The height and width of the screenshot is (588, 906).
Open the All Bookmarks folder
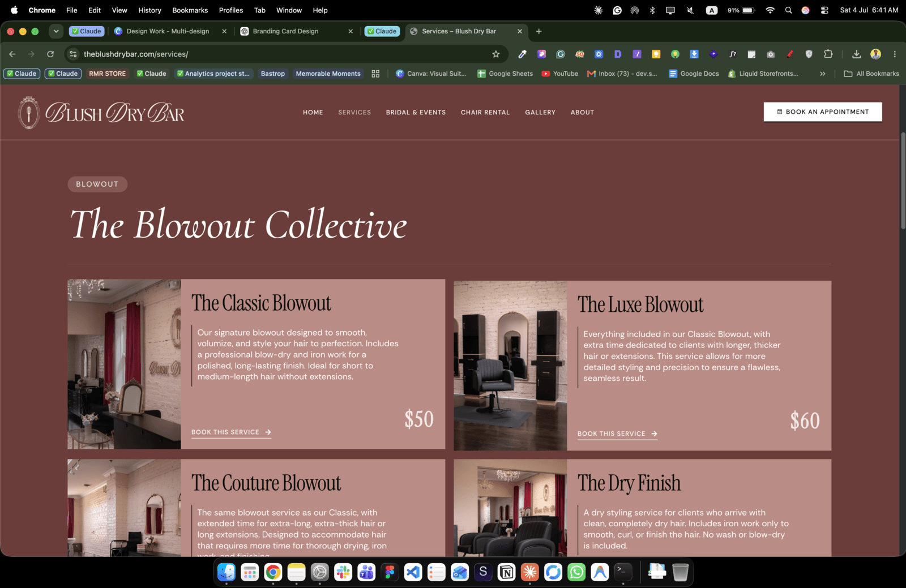click(x=871, y=74)
